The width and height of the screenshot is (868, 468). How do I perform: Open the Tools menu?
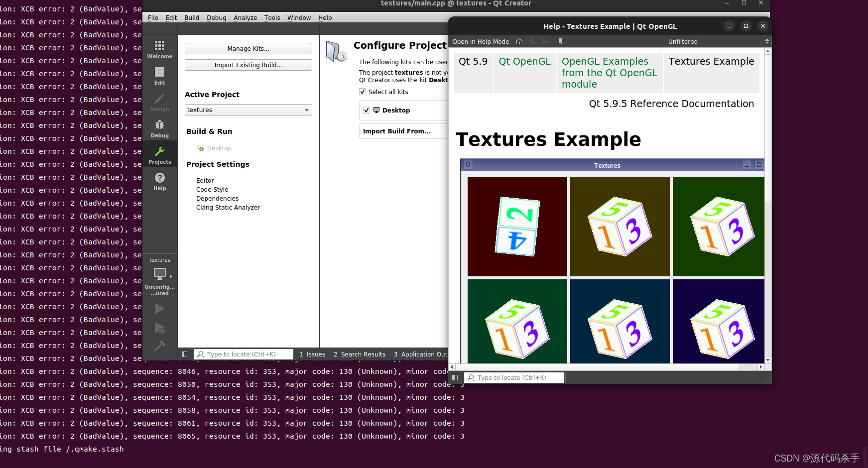click(x=272, y=17)
